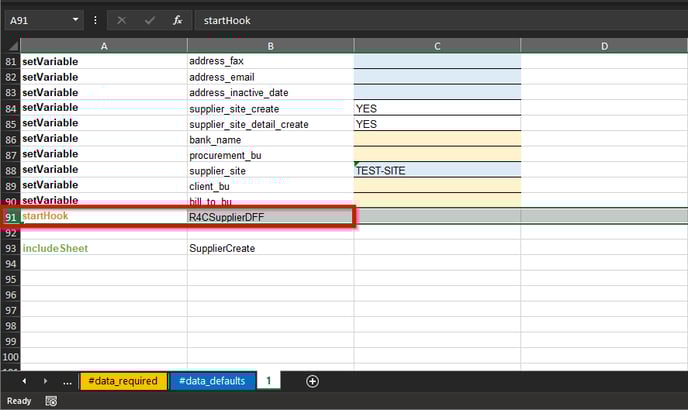Screen dimensions: 688x410
Task: Show hidden sheet tabs via ellipsis
Action: [x=67, y=381]
